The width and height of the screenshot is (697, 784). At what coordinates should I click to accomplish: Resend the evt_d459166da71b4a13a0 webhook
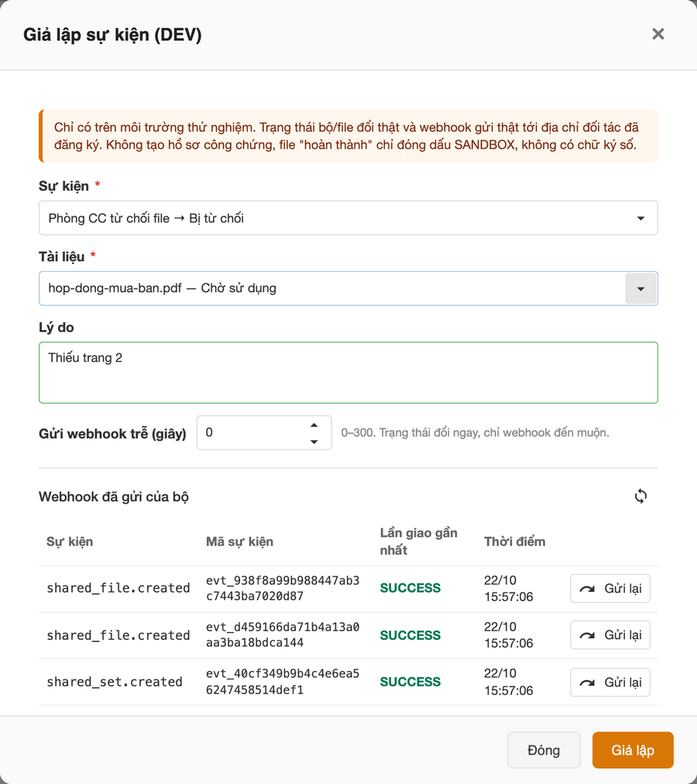coord(610,635)
